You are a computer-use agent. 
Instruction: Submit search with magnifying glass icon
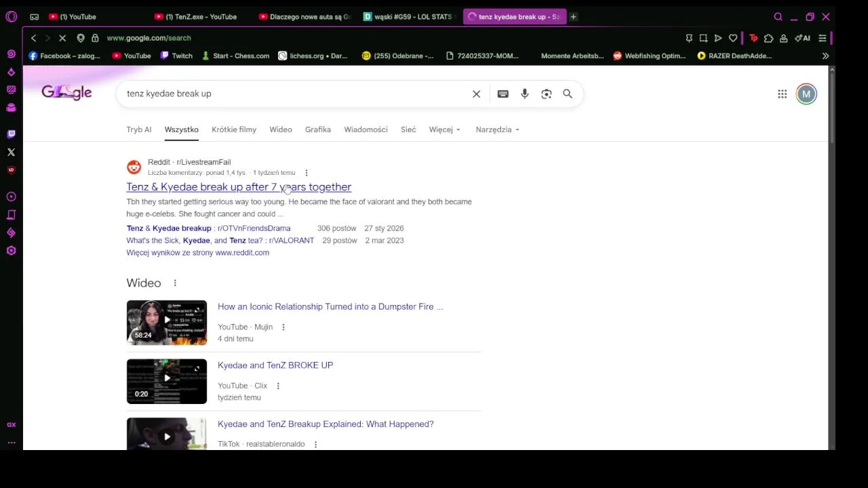568,94
